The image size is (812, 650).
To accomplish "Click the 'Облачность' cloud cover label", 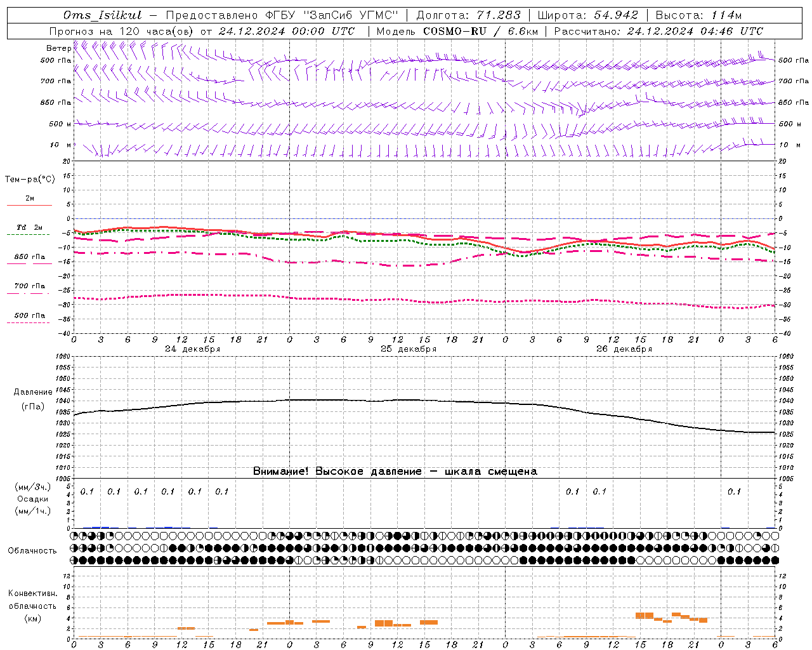I will 32,550.
